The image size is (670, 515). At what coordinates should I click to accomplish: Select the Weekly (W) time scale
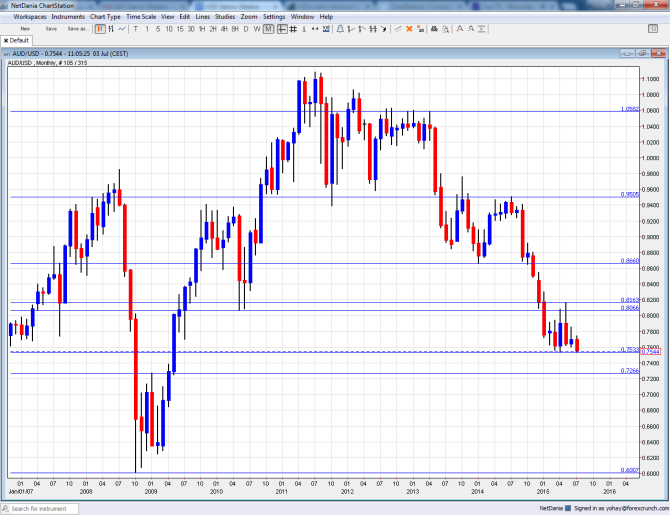pos(257,28)
